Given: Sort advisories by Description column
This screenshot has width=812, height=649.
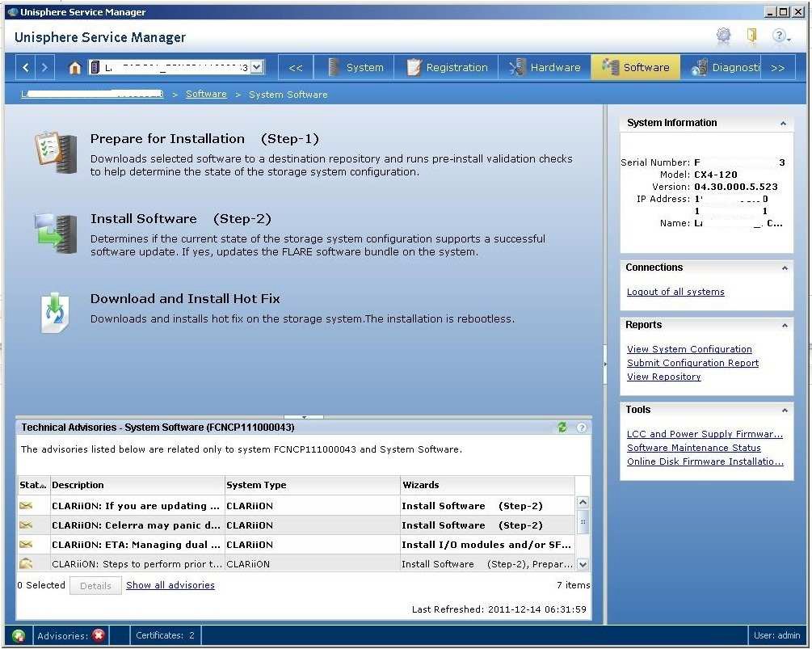Looking at the screenshot, I should [137, 485].
